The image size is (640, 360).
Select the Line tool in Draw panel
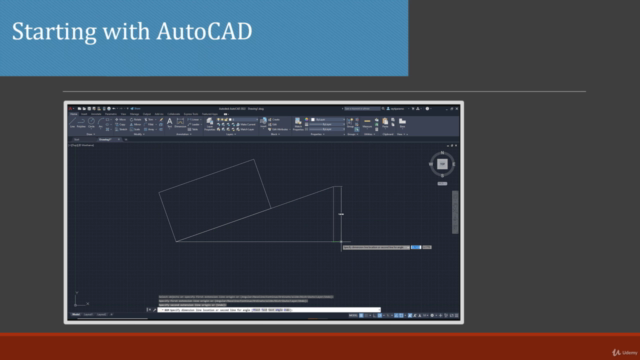coord(72,122)
